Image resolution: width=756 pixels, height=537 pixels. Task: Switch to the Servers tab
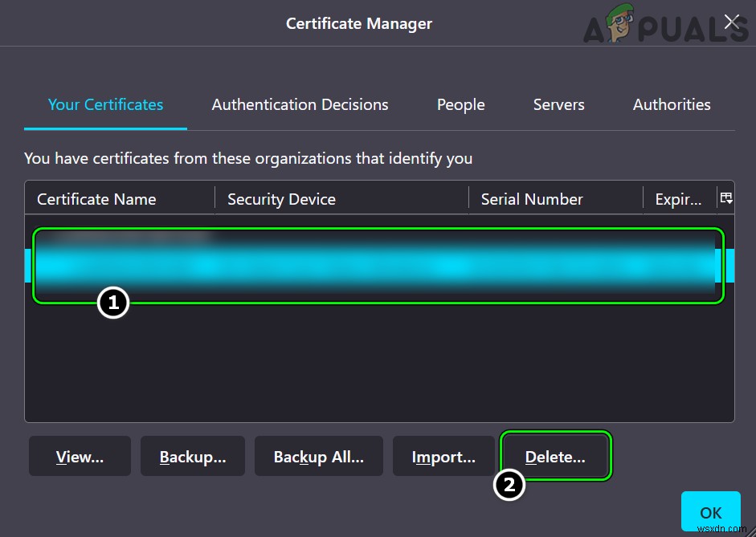pyautogui.click(x=558, y=104)
